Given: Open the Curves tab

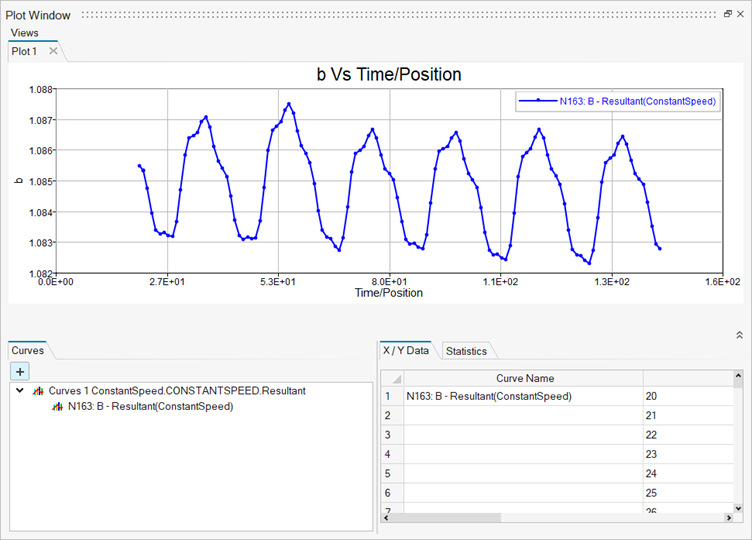Looking at the screenshot, I should click(28, 351).
